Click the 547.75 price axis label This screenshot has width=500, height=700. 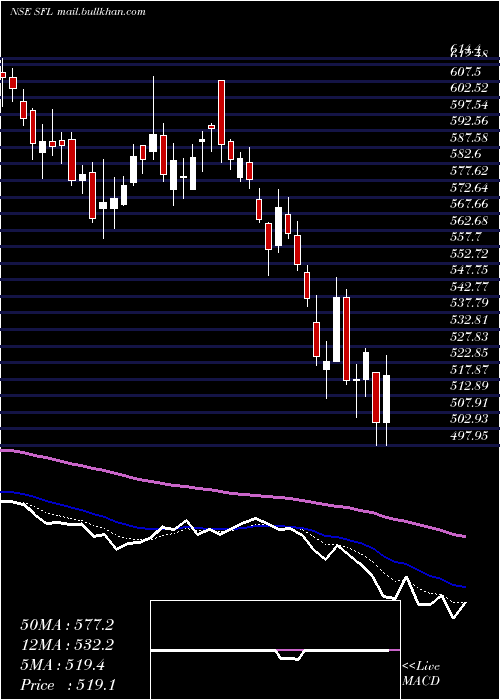(469, 271)
